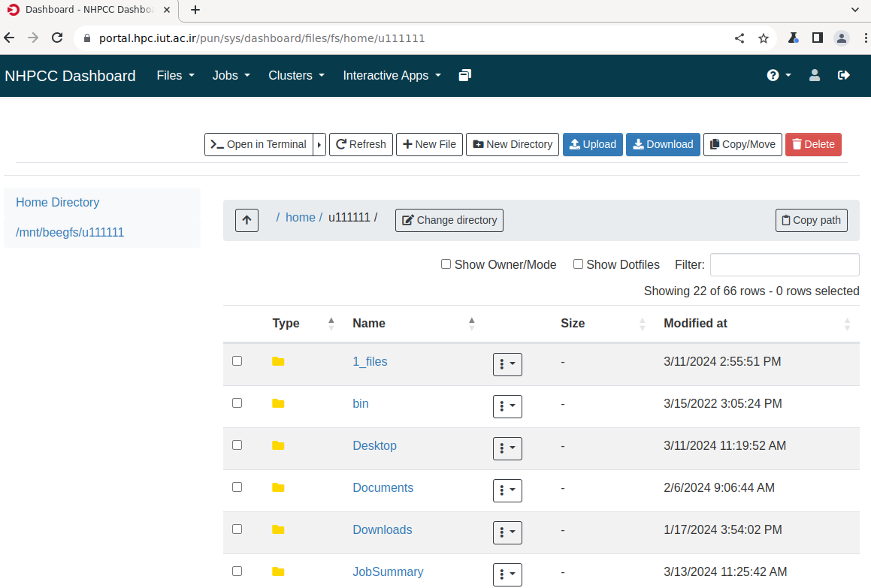The image size is (871, 588).
Task: Toggle the browser side panel icon
Action: click(x=817, y=38)
